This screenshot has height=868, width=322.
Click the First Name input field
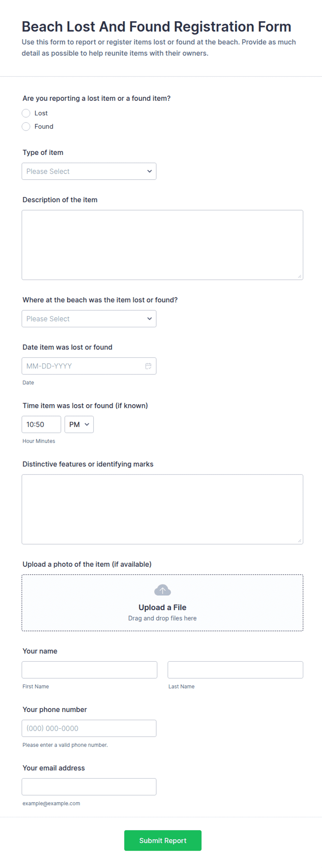[x=89, y=670]
